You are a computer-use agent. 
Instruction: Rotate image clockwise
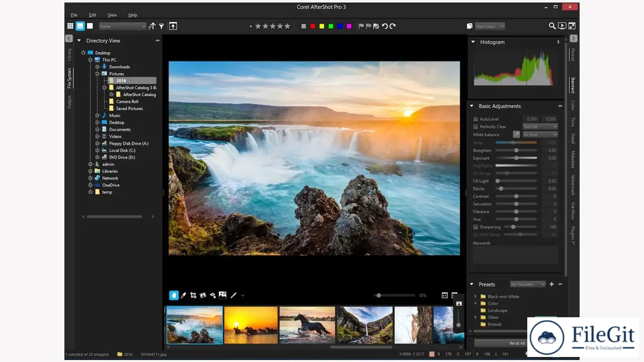click(x=393, y=26)
